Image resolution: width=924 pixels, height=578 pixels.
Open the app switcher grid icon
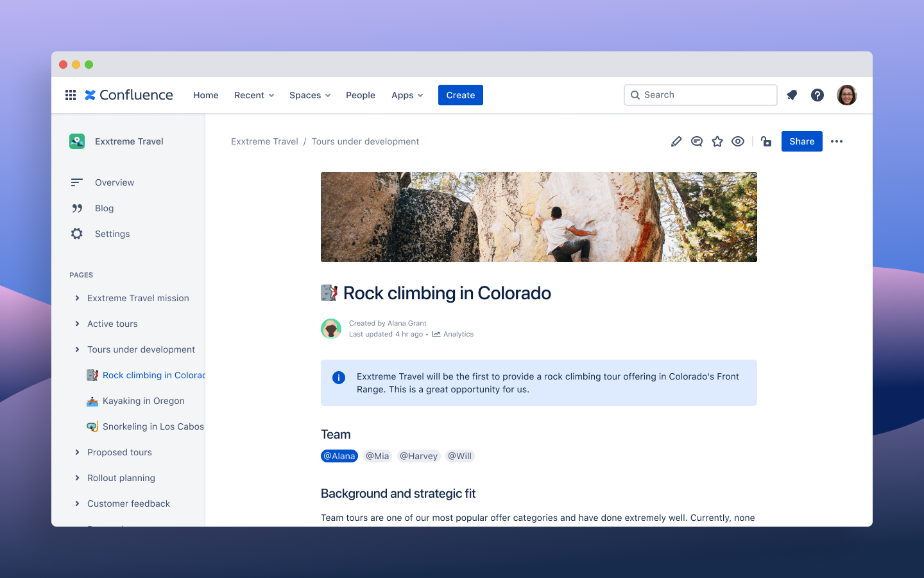tap(71, 95)
